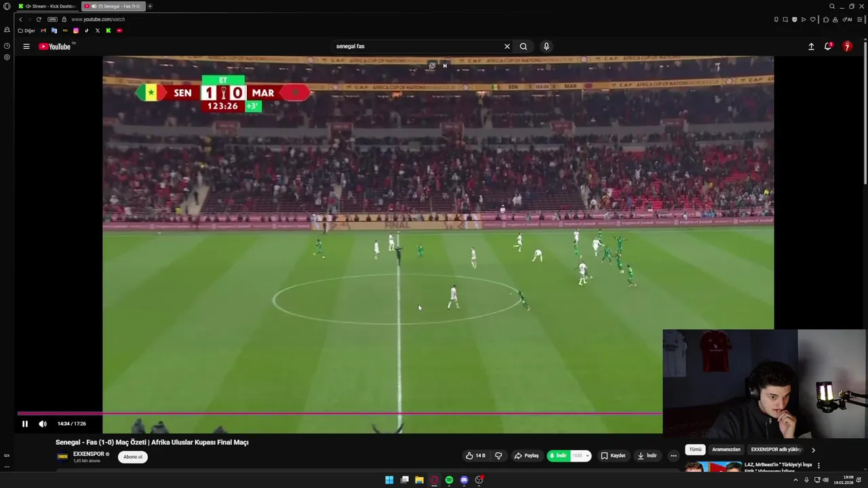Screen dimensions: 868x488
Task: Go back in the browser
Action: (x=20, y=19)
